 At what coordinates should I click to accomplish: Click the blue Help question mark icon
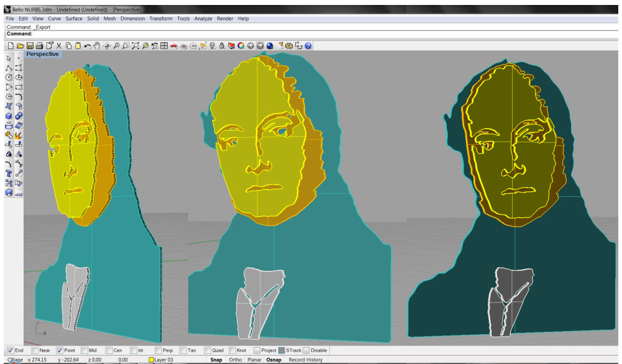tap(308, 46)
